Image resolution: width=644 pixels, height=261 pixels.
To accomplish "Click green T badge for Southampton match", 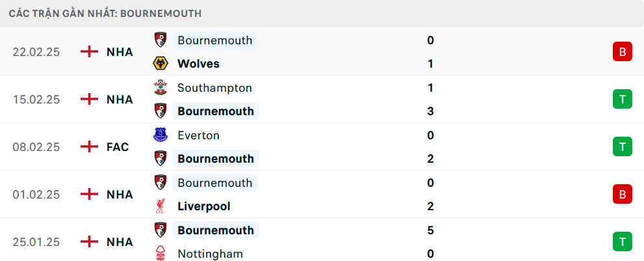I will (x=622, y=99).
